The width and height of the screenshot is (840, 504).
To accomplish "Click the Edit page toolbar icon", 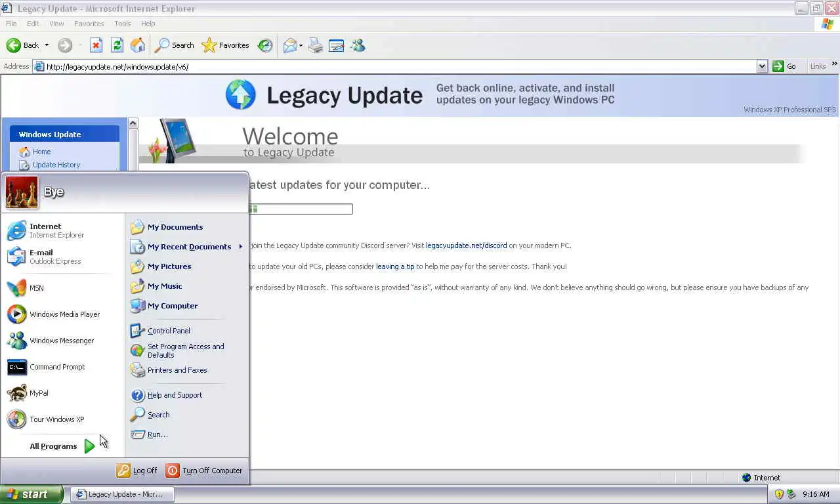I will pos(336,45).
